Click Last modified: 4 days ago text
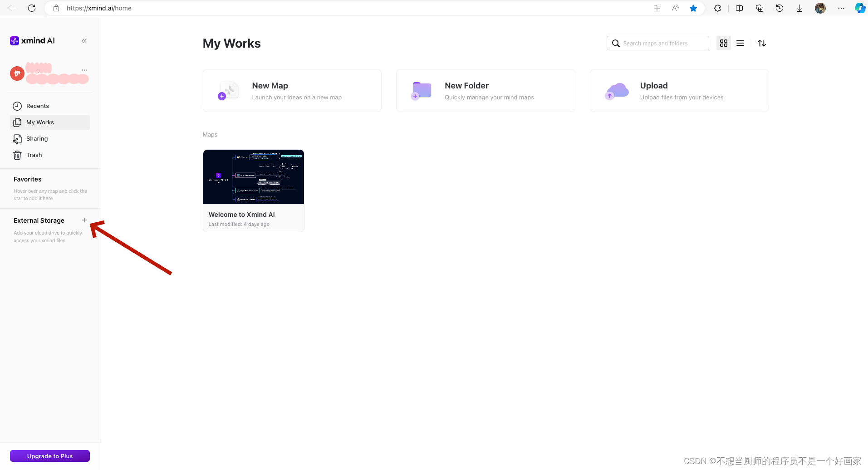The image size is (868, 470). pyautogui.click(x=239, y=224)
